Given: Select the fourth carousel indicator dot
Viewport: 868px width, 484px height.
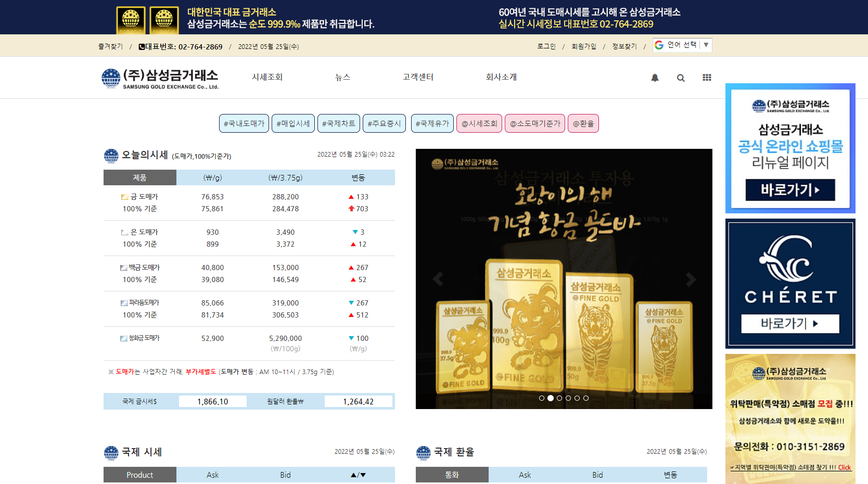Looking at the screenshot, I should (568, 398).
